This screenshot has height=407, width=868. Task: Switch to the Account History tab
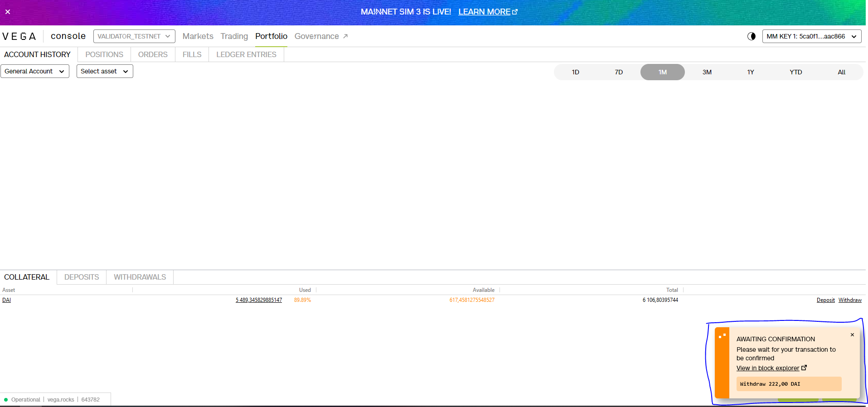click(x=38, y=54)
